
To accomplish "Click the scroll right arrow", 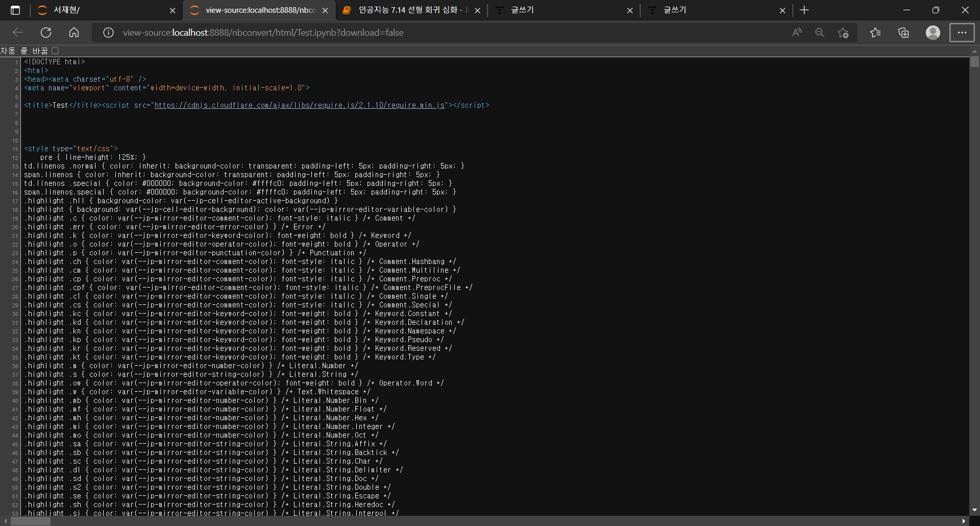I will (x=964, y=521).
